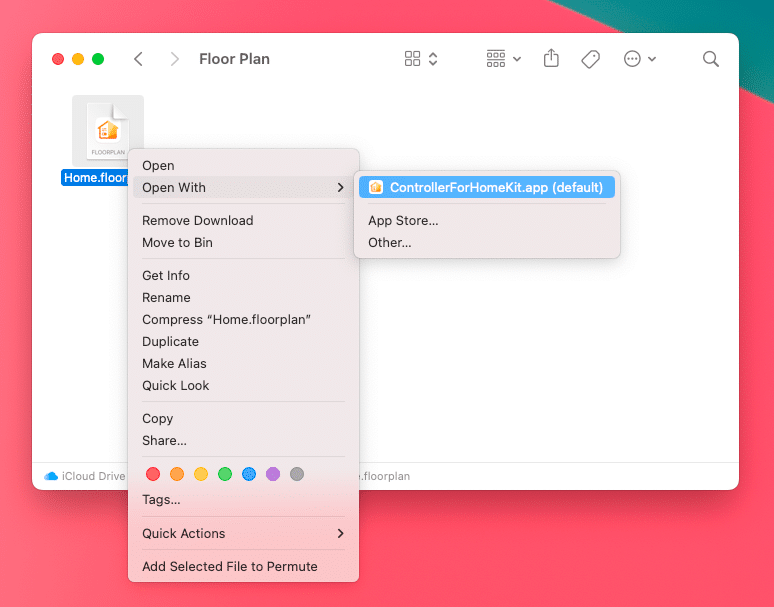Expand the group-by dropdown arrow
Image resolution: width=774 pixels, height=607 pixels.
point(517,59)
